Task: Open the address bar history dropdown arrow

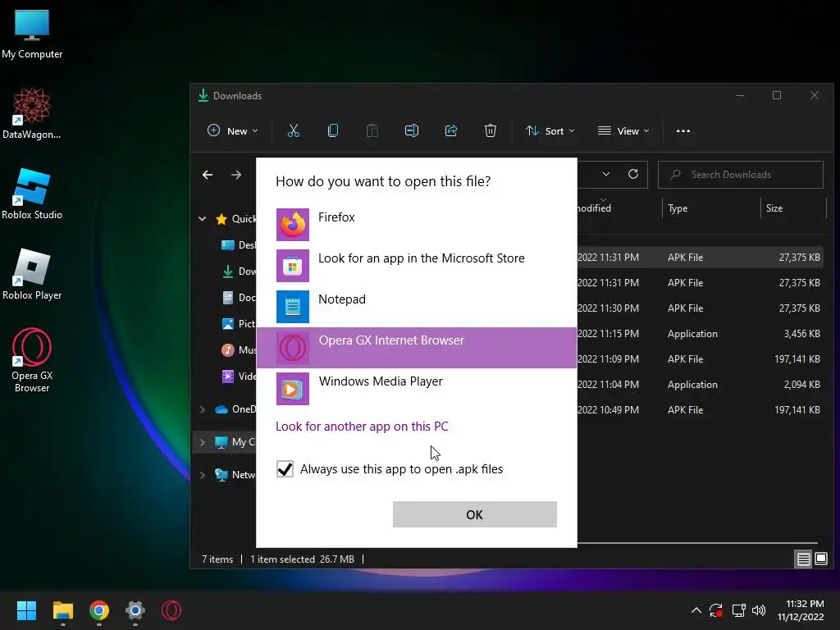Action: (606, 174)
